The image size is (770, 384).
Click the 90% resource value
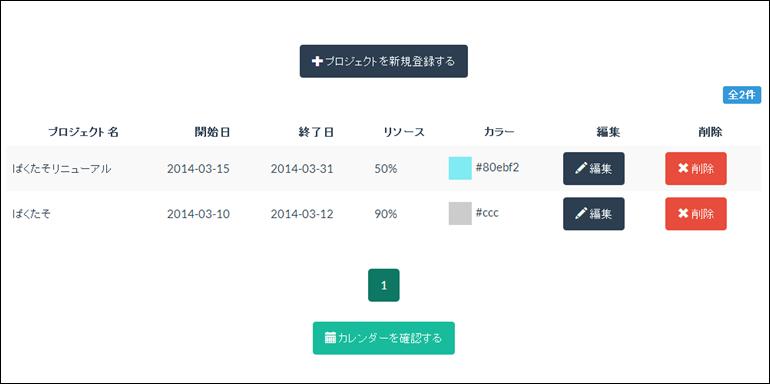click(x=385, y=214)
